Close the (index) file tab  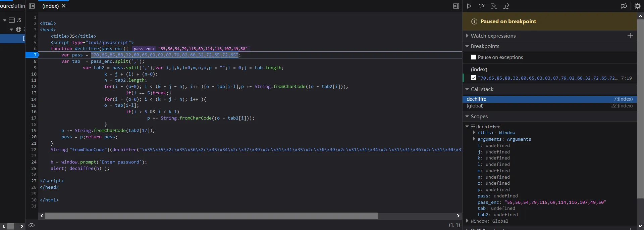[x=64, y=6]
